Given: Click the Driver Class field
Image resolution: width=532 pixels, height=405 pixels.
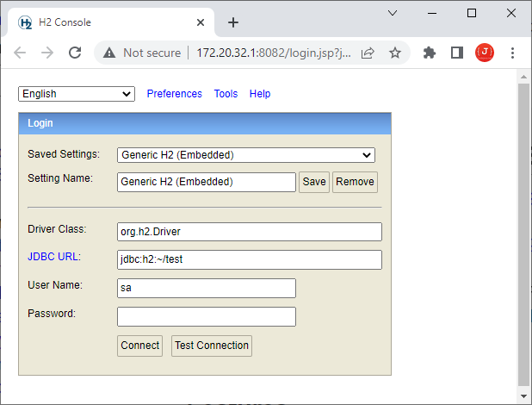Looking at the screenshot, I should click(250, 232).
